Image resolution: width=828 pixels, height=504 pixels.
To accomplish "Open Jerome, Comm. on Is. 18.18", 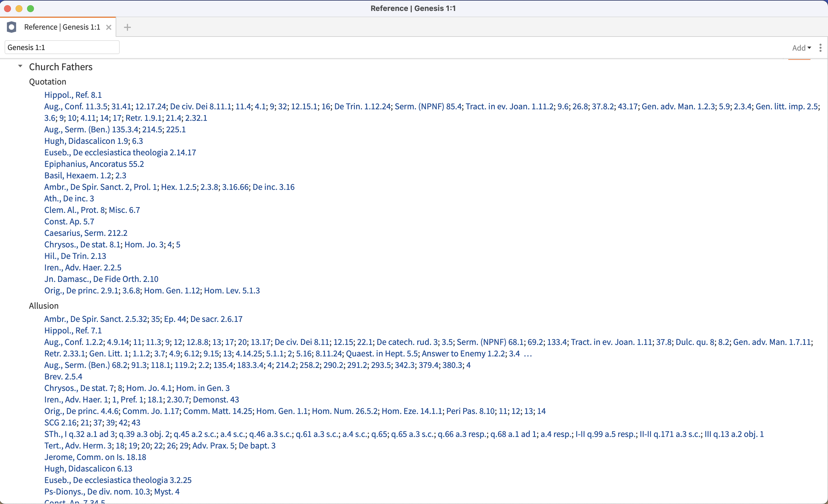I will coord(95,457).
